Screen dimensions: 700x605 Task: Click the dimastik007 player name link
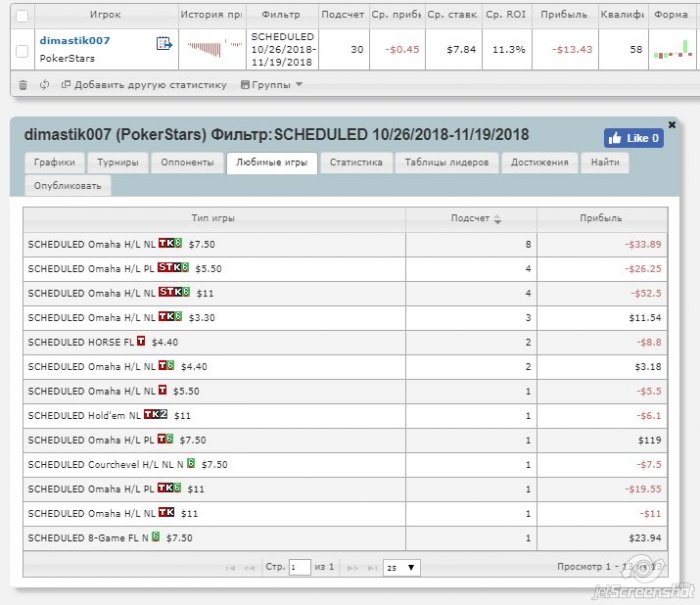coord(74,40)
